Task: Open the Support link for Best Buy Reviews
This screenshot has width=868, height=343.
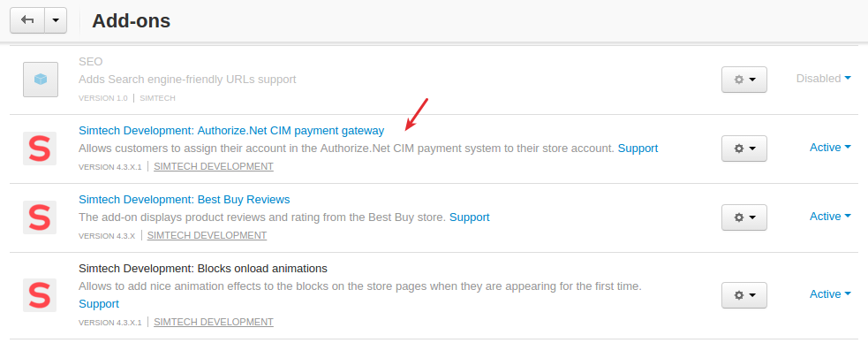Action: 470,217
